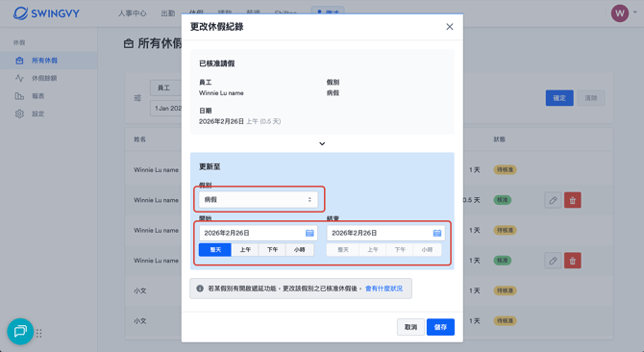This screenshot has width=644, height=352.
Task: Click the 1 Jan date range filter
Action: 166,108
